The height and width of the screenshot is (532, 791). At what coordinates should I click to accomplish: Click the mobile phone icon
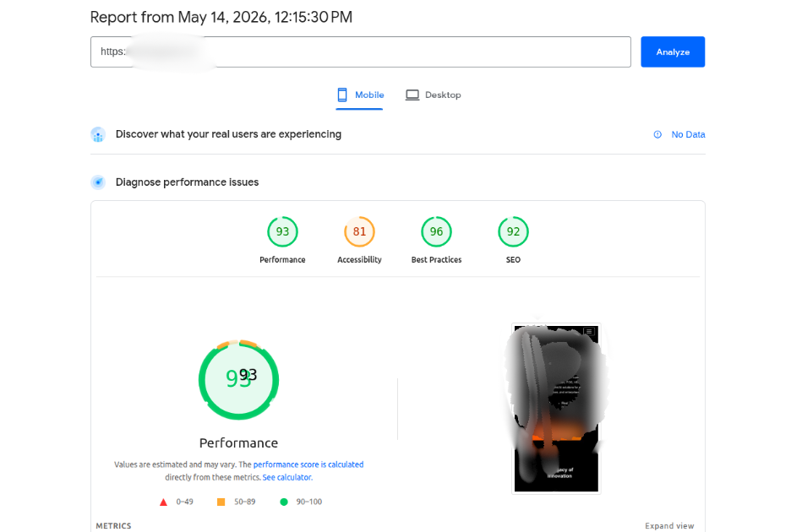342,95
